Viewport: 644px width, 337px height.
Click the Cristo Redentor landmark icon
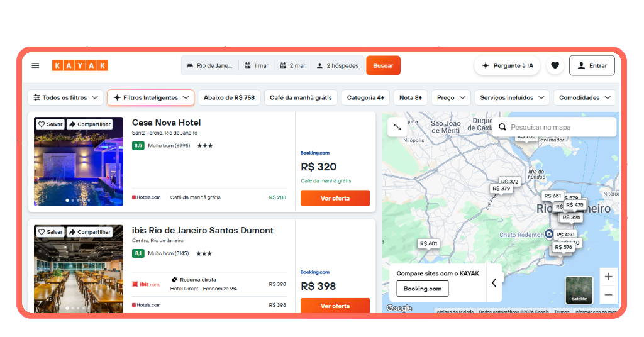point(549,235)
